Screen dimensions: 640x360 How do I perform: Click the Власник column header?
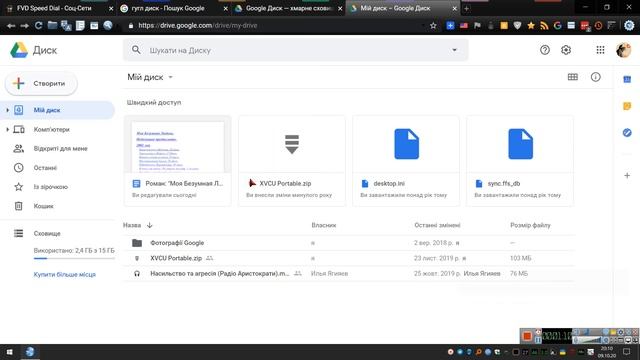click(324, 225)
